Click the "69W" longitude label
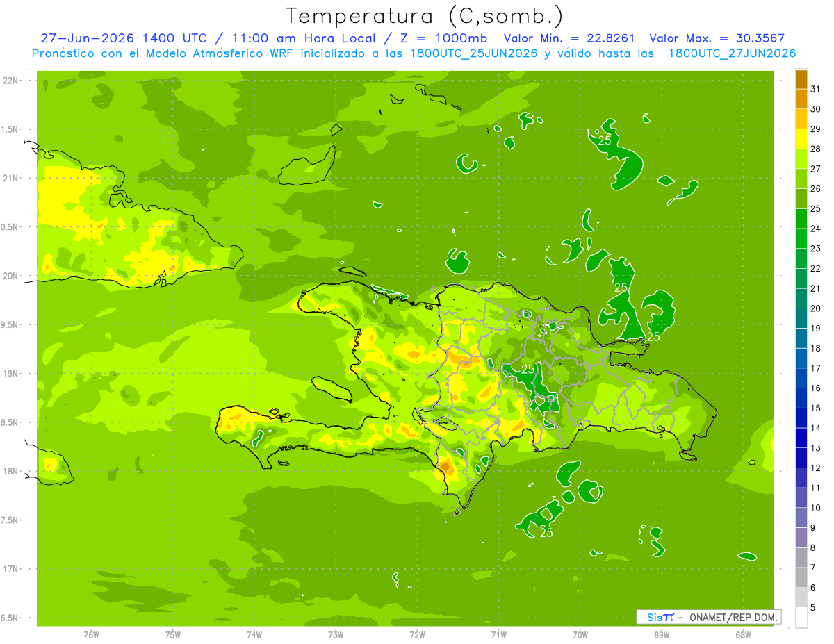834x644 pixels. [x=662, y=635]
